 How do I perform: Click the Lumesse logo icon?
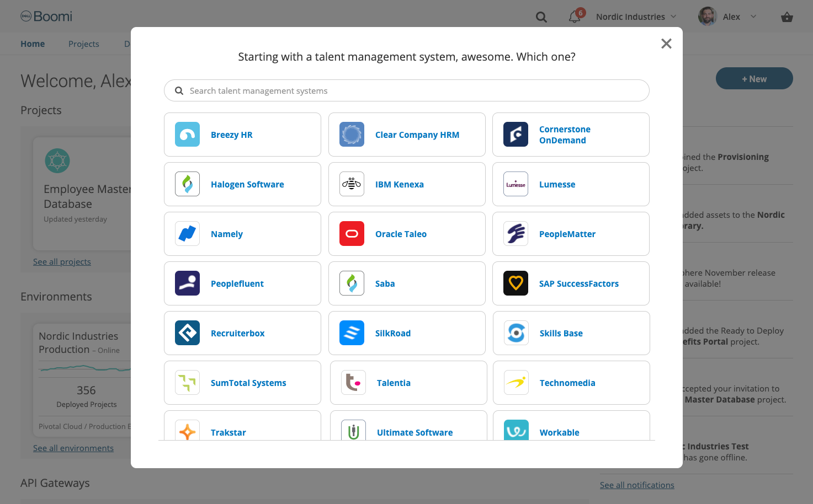pos(516,184)
